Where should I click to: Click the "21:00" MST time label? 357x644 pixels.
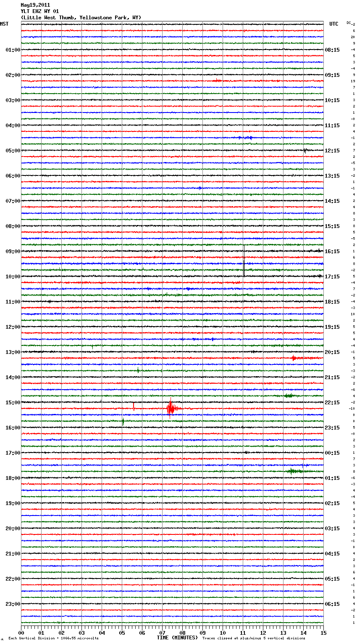13,554
